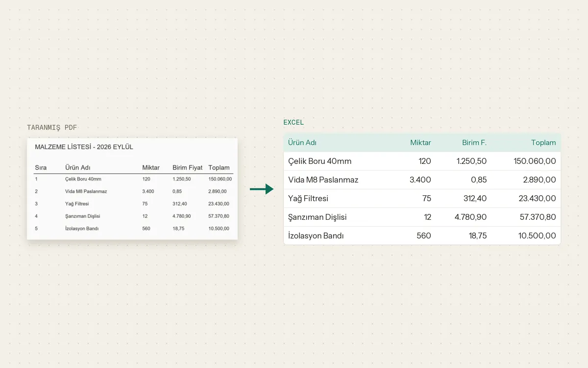Click the Şanzıman Dişlisi row in the scanned PDF
Image resolution: width=588 pixels, height=368 pixels.
click(x=132, y=216)
